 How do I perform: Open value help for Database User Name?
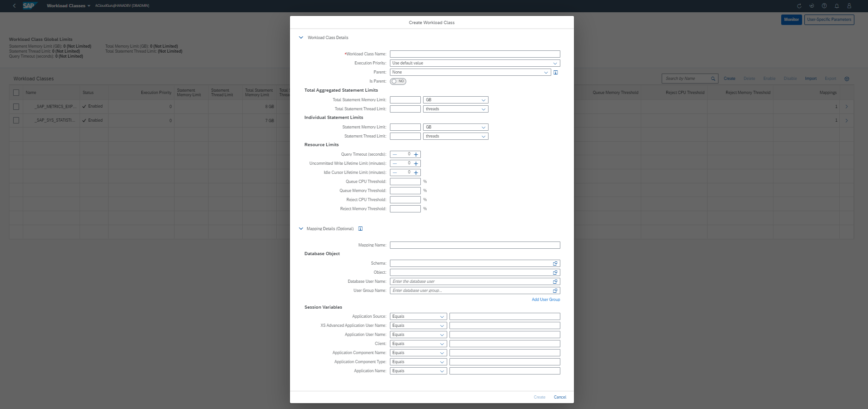(555, 281)
